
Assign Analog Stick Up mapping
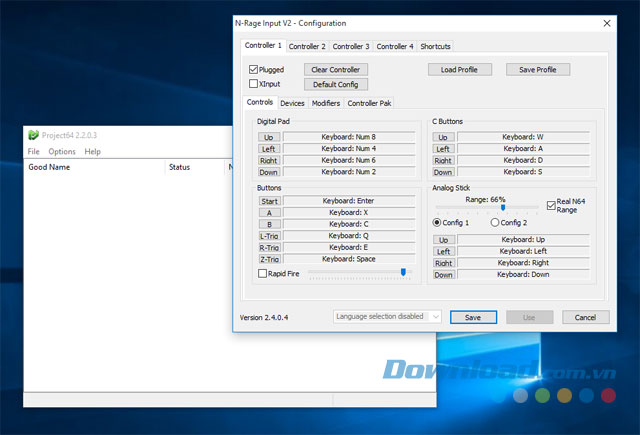[444, 240]
